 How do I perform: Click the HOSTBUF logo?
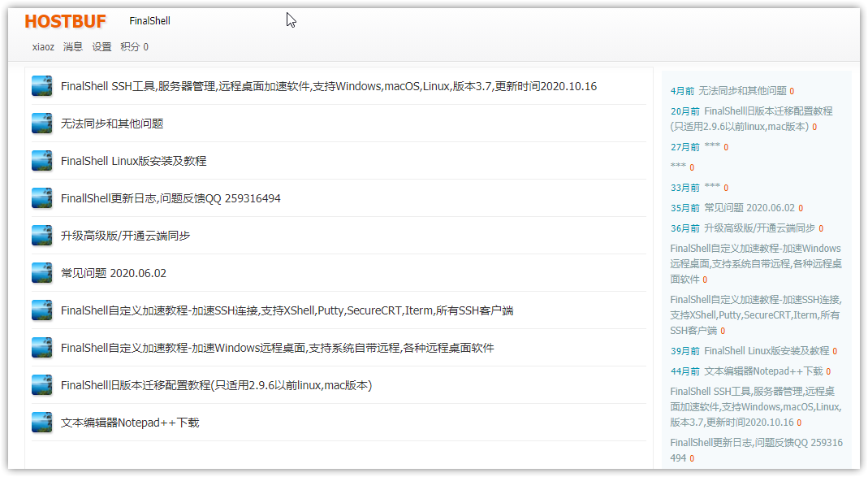tap(65, 22)
